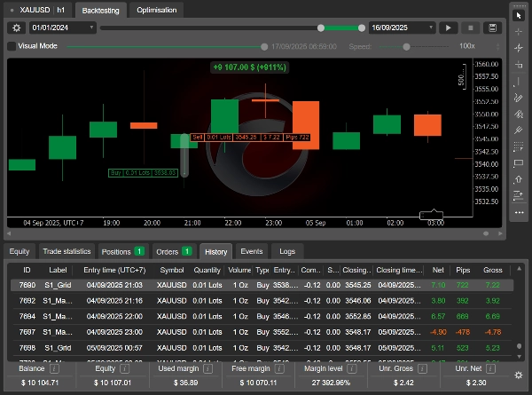
Task: Click the Sell 0.01 Lots 3545.25 chart label
Action: click(x=250, y=138)
